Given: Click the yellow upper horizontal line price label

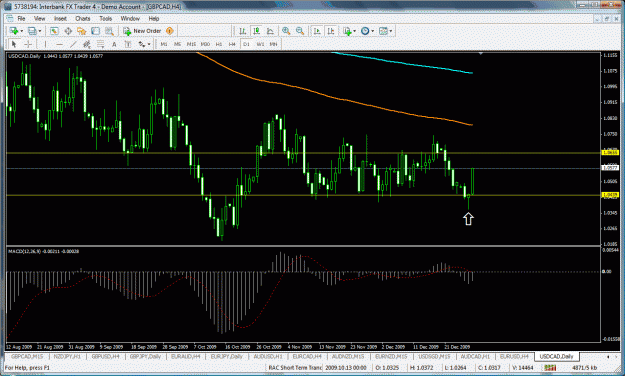Looking at the screenshot, I should tap(610, 153).
